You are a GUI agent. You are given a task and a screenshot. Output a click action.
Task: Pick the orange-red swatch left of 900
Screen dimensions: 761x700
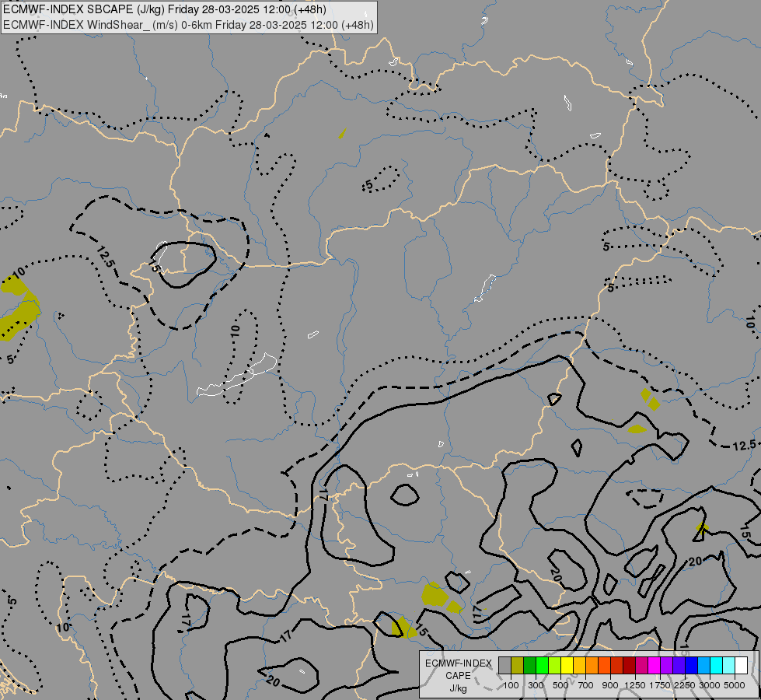(604, 666)
